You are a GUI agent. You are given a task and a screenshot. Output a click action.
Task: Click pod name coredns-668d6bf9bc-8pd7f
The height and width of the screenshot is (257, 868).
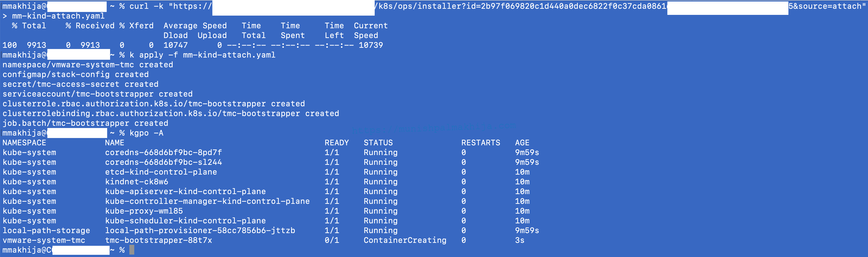point(164,153)
